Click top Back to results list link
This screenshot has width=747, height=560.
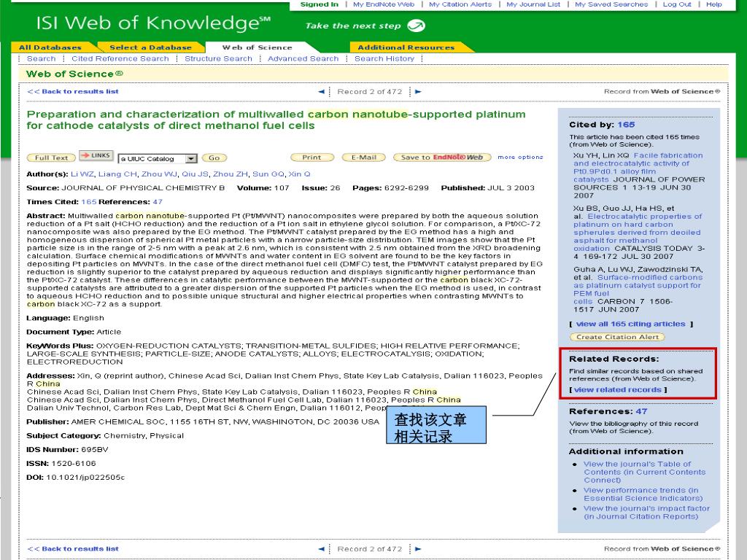(x=73, y=91)
